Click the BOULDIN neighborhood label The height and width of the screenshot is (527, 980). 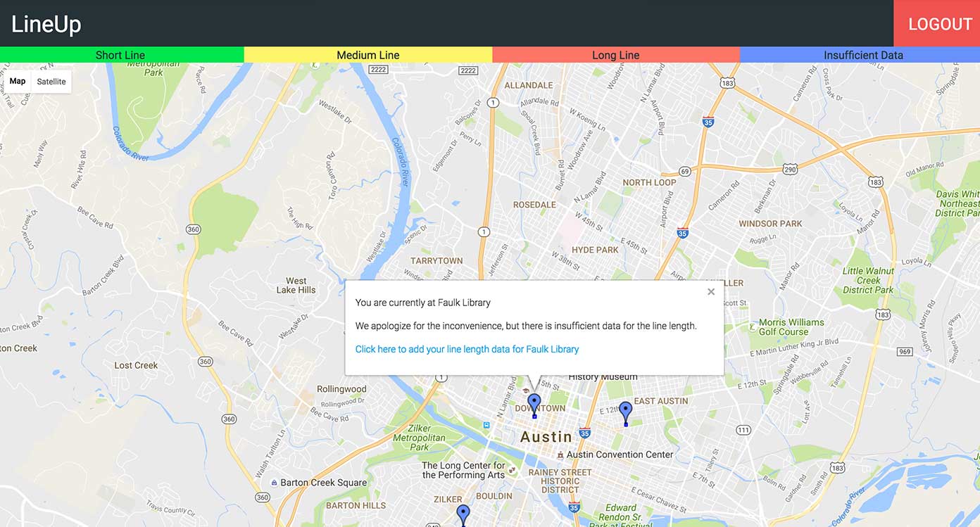pos(494,496)
